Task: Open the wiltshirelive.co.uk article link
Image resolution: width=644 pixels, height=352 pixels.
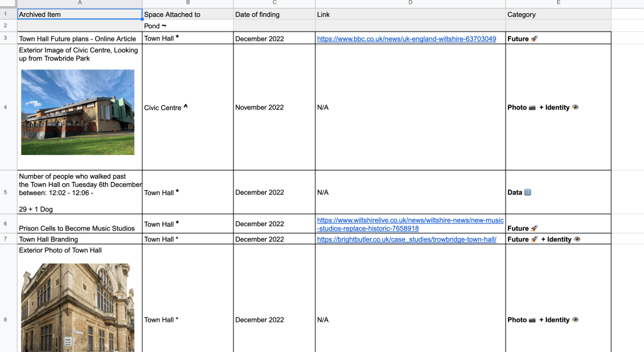Action: point(410,224)
